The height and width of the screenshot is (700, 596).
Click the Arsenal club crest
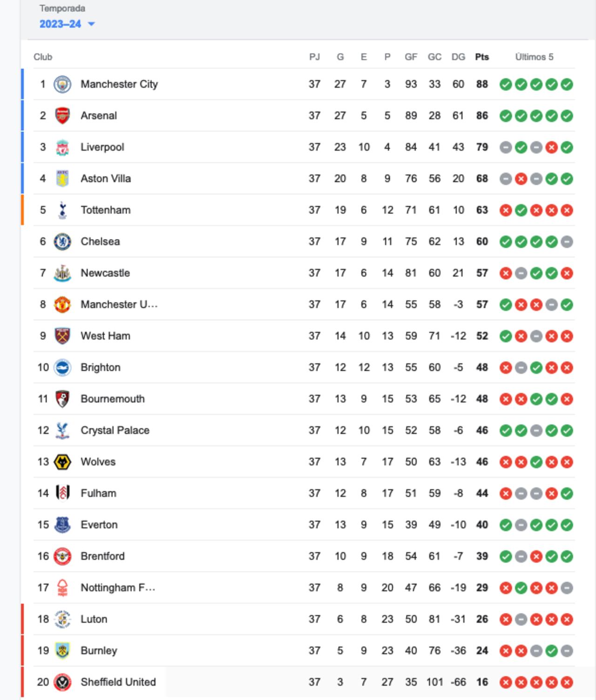point(62,116)
